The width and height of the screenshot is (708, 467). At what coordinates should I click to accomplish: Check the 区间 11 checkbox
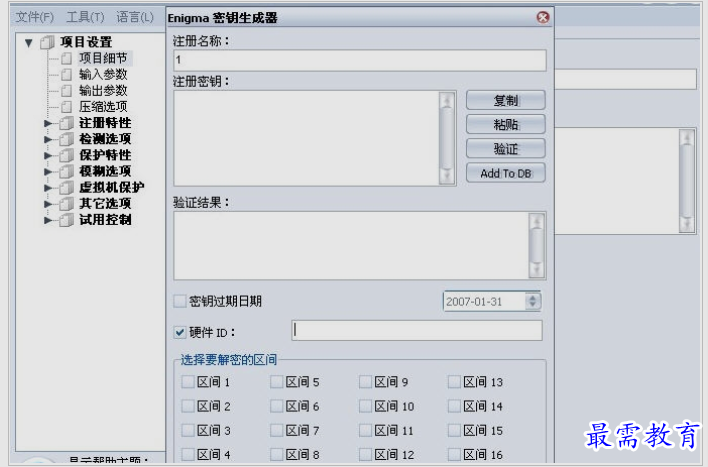(x=366, y=430)
